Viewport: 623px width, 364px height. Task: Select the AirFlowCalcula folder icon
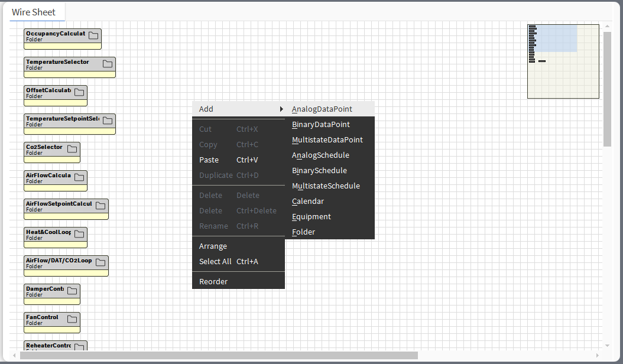tap(80, 176)
